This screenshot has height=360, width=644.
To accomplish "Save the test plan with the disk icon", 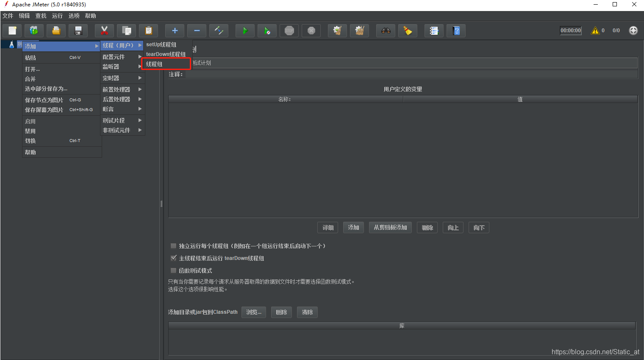I will coord(78,31).
